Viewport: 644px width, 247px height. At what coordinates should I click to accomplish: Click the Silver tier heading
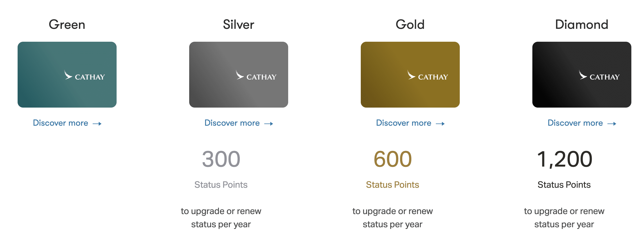coord(238,25)
